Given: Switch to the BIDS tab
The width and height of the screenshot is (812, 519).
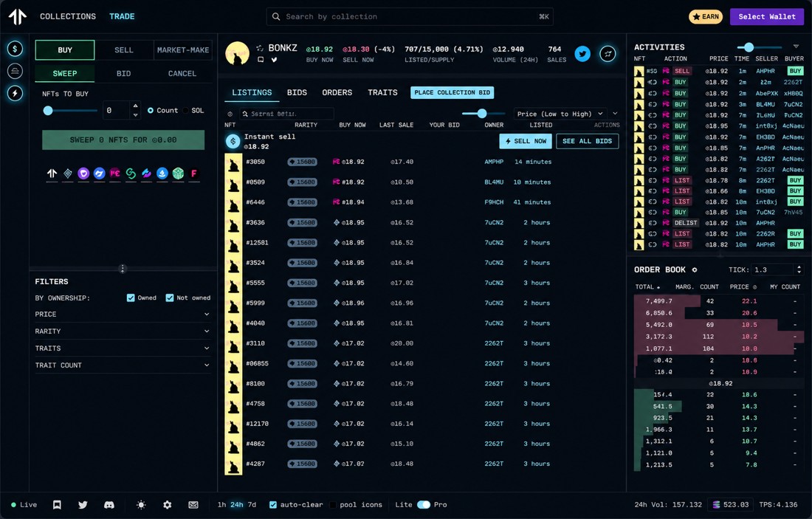Looking at the screenshot, I should 297,93.
